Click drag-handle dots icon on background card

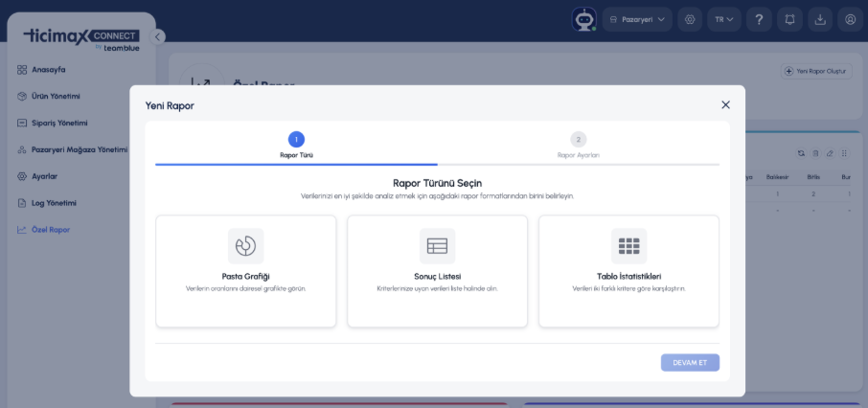[844, 153]
